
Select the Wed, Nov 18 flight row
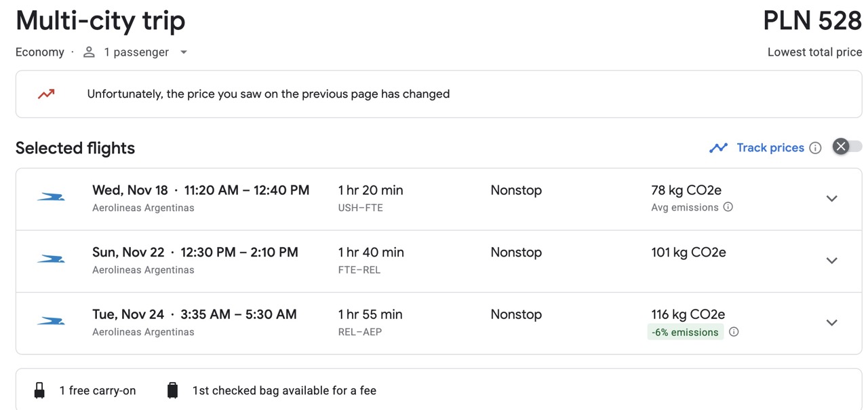click(439, 199)
